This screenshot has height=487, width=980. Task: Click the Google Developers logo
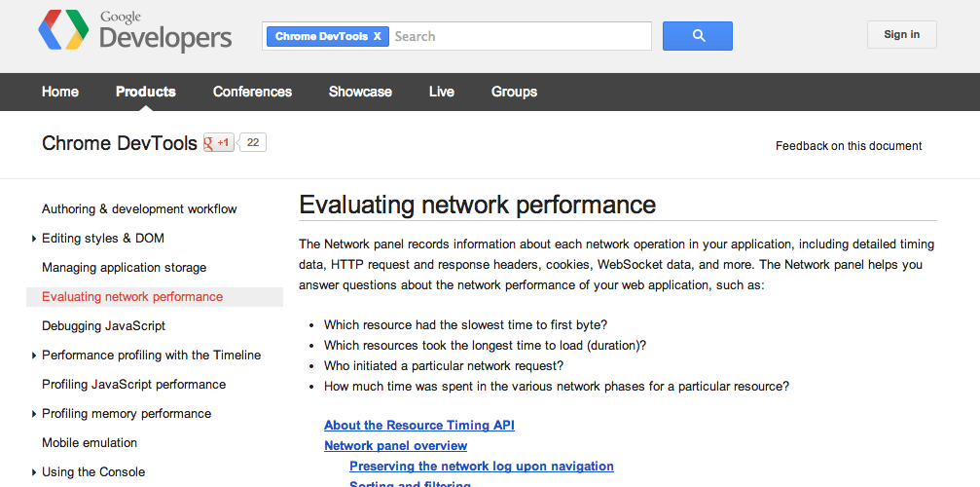134,32
